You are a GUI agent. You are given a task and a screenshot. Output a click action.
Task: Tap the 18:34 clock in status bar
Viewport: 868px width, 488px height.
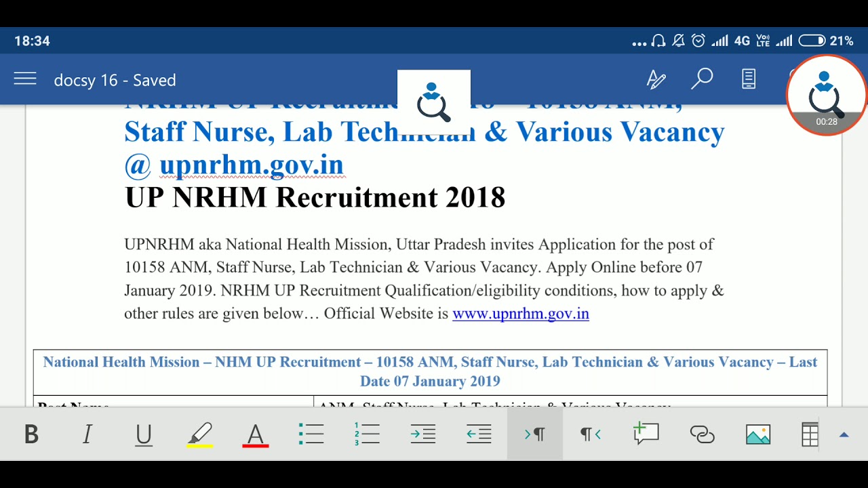point(32,41)
